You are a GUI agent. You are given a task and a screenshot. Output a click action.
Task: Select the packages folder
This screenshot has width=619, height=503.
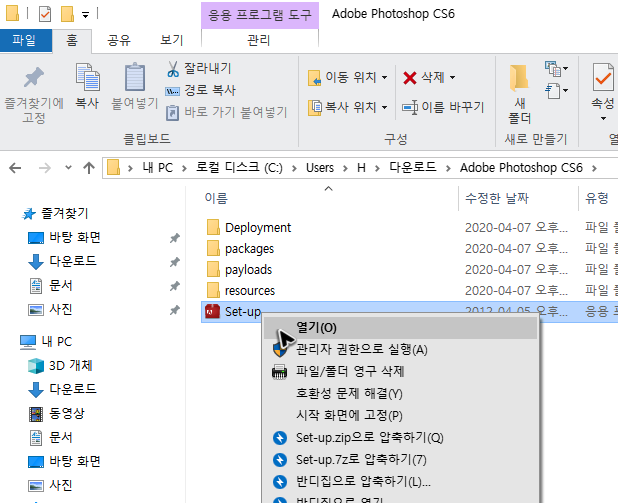click(x=249, y=249)
